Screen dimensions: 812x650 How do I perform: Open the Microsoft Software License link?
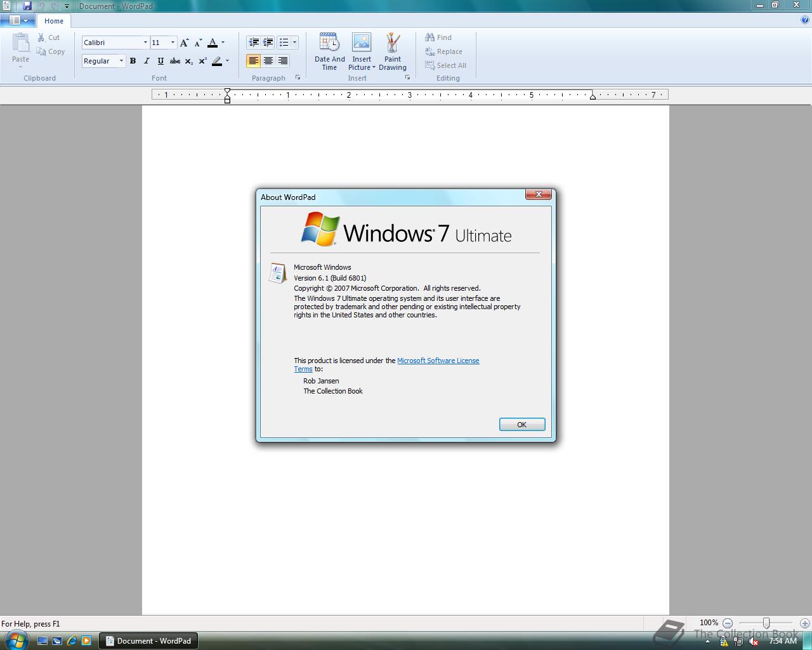[x=438, y=361]
